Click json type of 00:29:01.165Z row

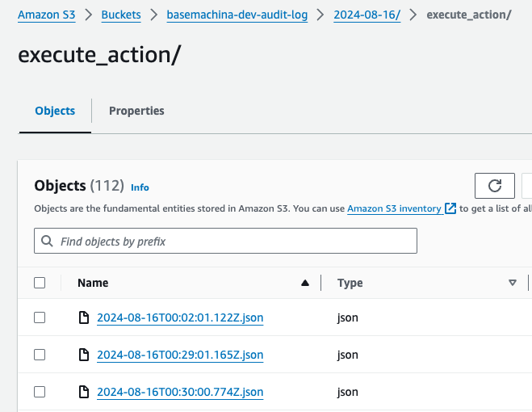pos(348,355)
